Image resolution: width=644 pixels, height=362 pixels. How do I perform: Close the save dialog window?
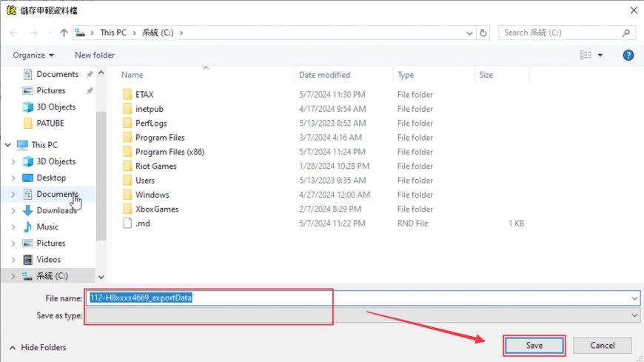(x=634, y=10)
